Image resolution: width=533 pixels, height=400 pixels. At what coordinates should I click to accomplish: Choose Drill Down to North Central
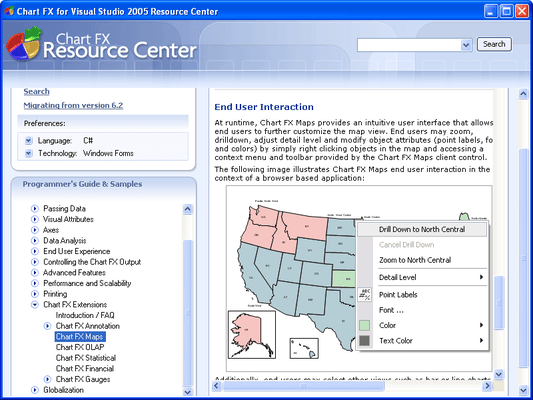(x=422, y=229)
